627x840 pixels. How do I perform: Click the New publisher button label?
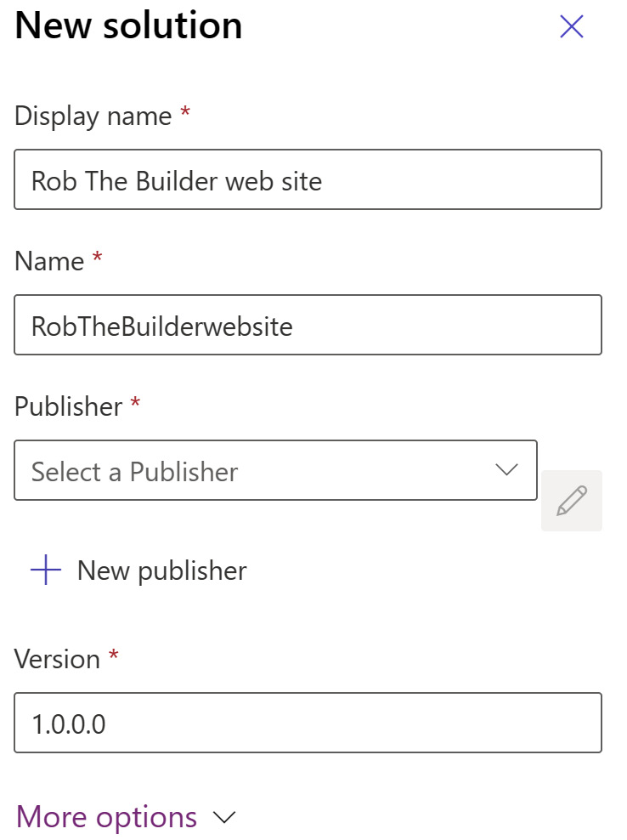point(161,570)
